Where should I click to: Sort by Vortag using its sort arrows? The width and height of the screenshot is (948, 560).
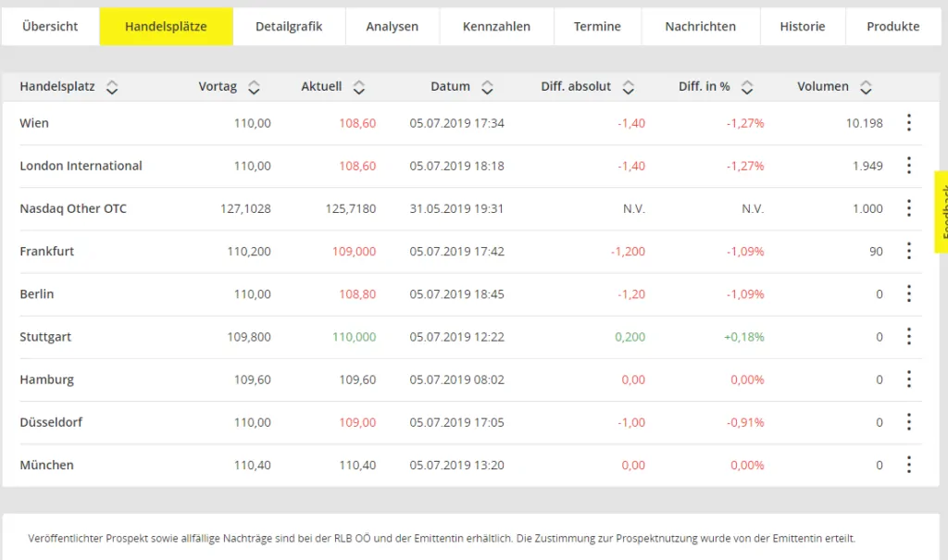254,87
